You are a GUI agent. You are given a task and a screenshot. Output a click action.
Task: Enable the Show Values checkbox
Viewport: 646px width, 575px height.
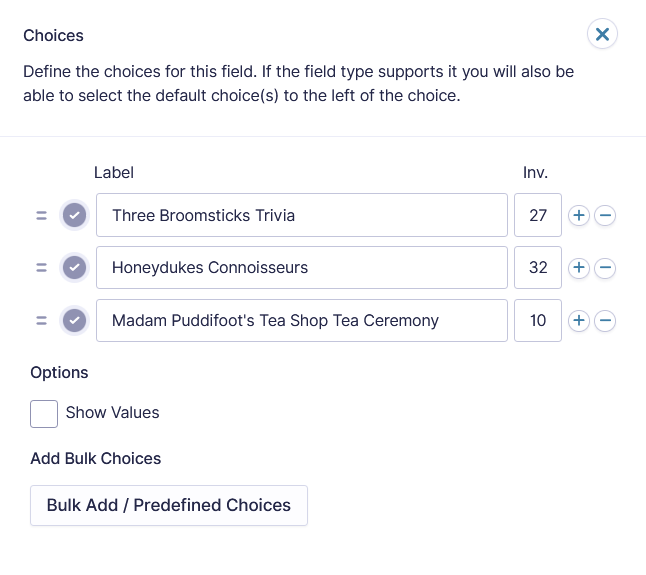[44, 414]
